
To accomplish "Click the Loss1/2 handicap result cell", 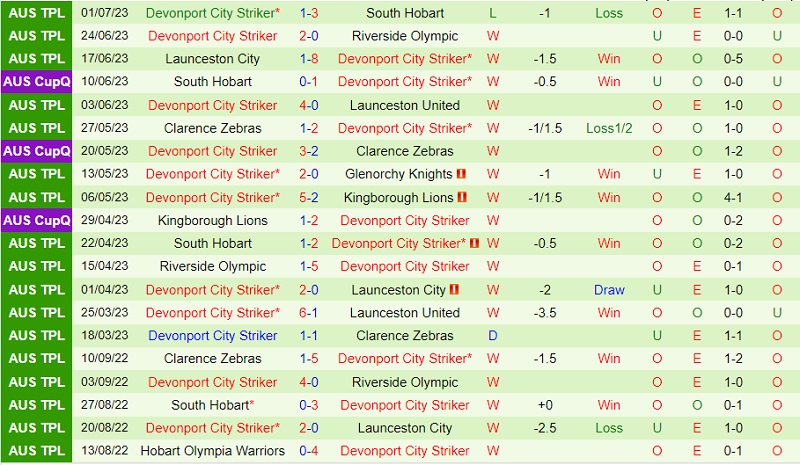I will 609,128.
